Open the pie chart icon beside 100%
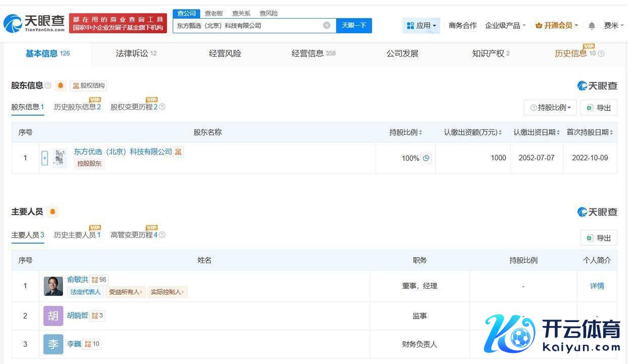 tap(426, 158)
